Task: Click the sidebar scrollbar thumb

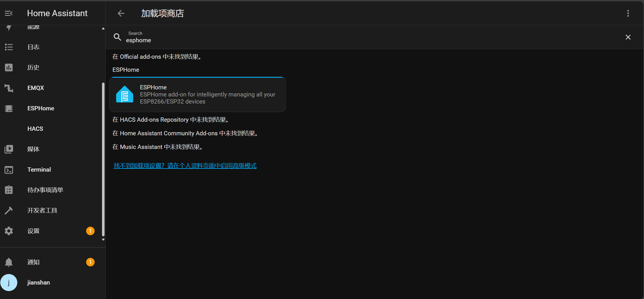Action: coord(103,159)
